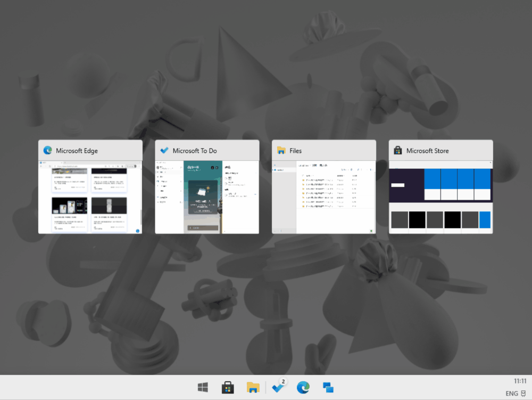
Task: Open Files folder icon in taskbar
Action: point(253,388)
